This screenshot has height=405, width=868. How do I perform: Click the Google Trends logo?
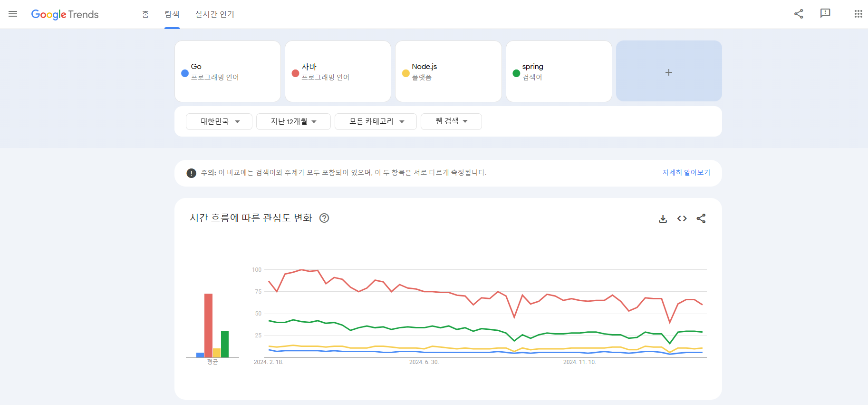65,14
